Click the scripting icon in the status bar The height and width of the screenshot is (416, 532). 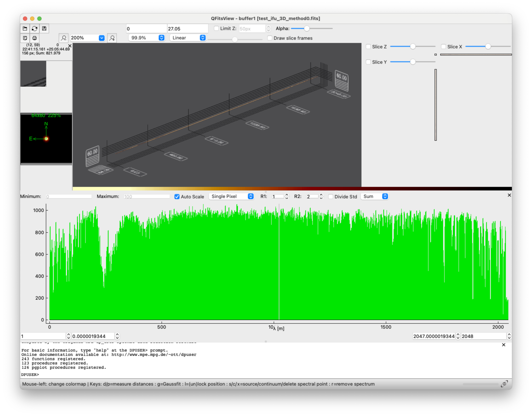click(x=504, y=384)
